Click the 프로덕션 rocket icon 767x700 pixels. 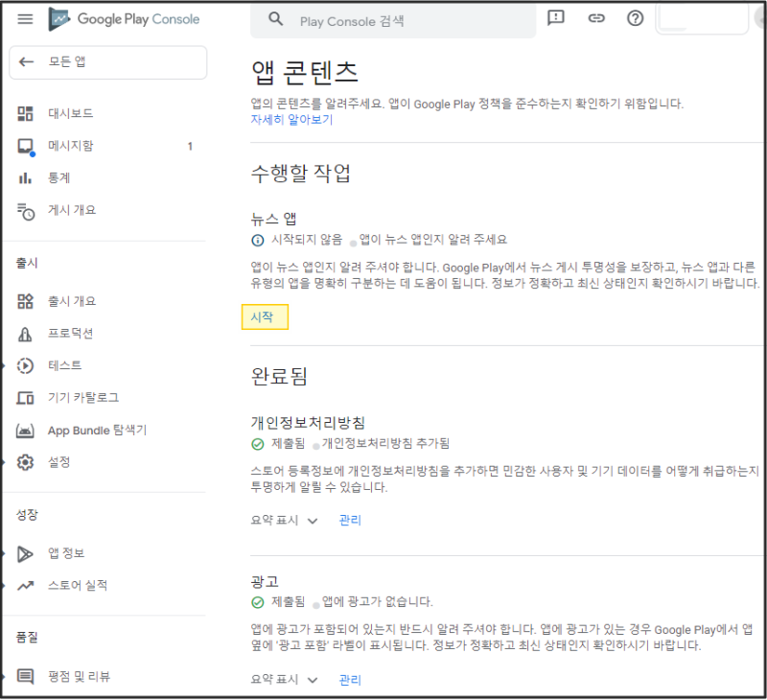(x=25, y=334)
